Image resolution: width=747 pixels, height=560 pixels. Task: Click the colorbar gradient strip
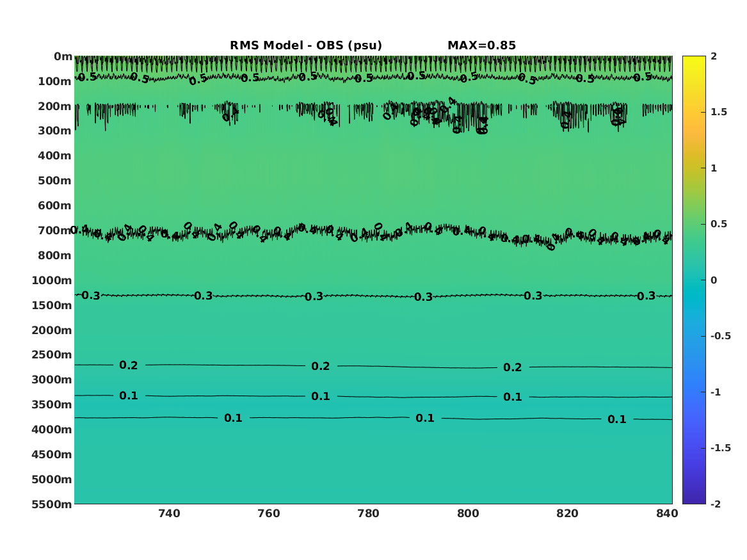click(x=694, y=280)
